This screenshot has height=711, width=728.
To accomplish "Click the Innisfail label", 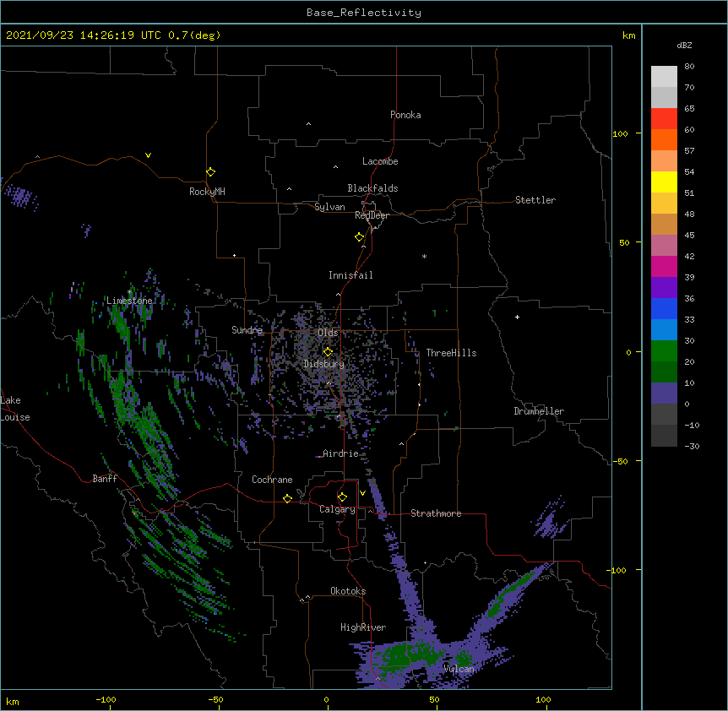I will [x=350, y=275].
